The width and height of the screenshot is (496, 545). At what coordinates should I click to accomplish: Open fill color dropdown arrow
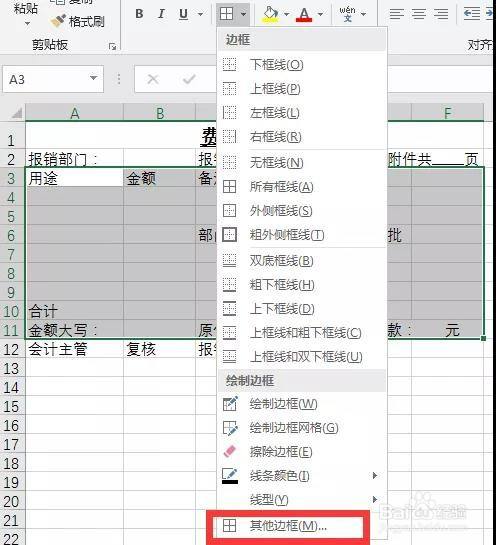(286, 14)
